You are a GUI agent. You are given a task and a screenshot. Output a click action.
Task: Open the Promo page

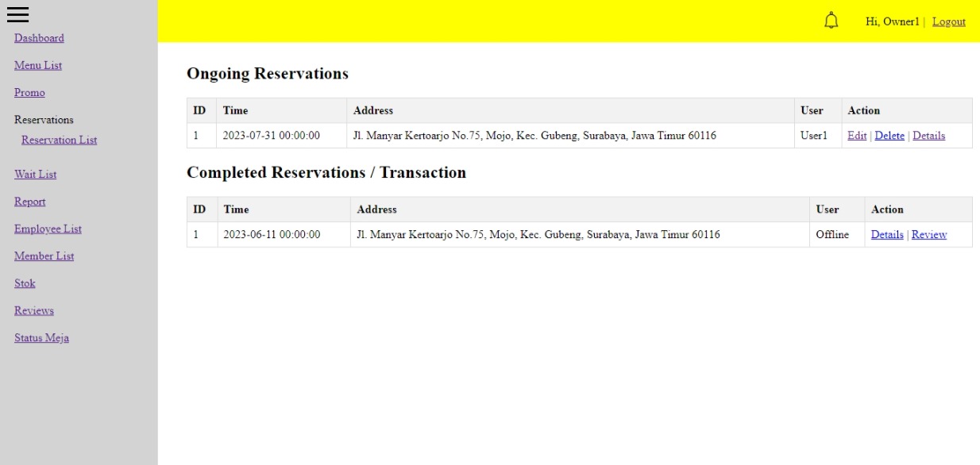coord(29,93)
